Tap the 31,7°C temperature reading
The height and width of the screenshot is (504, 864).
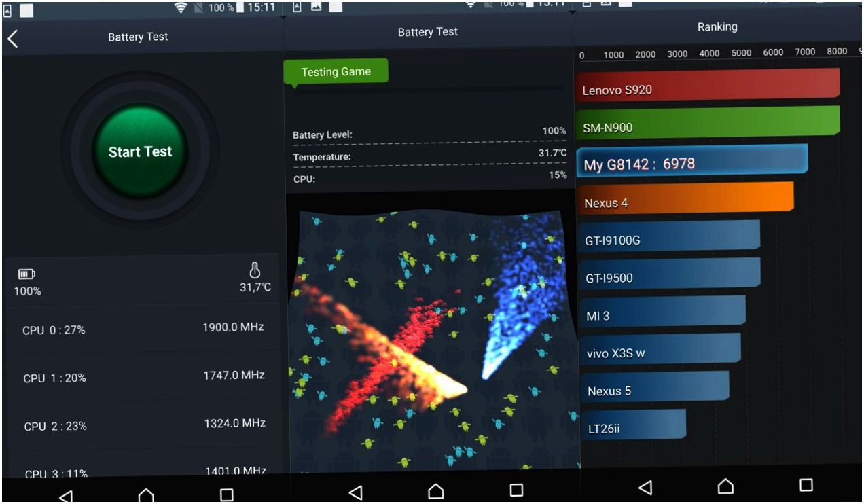click(x=255, y=288)
